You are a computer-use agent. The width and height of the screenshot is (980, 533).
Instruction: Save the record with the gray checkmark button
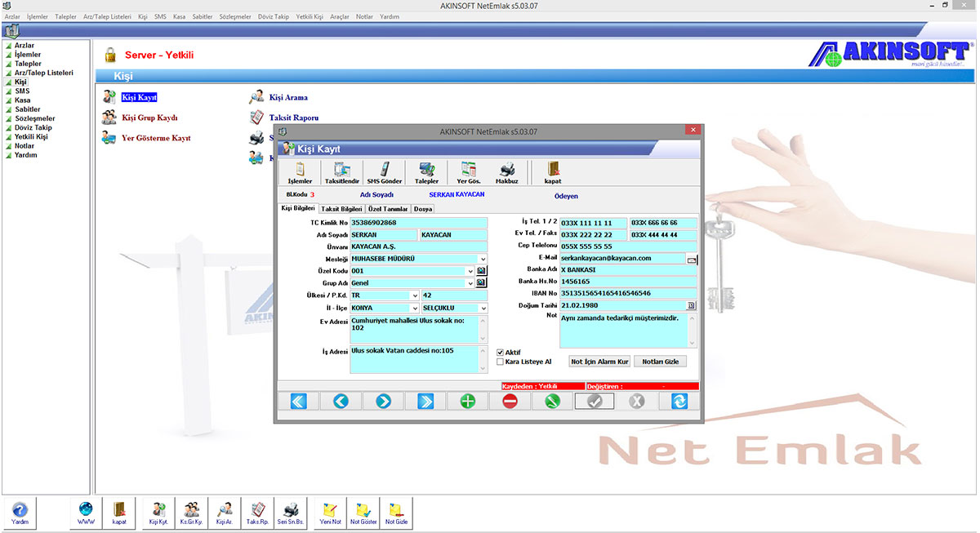click(x=594, y=400)
